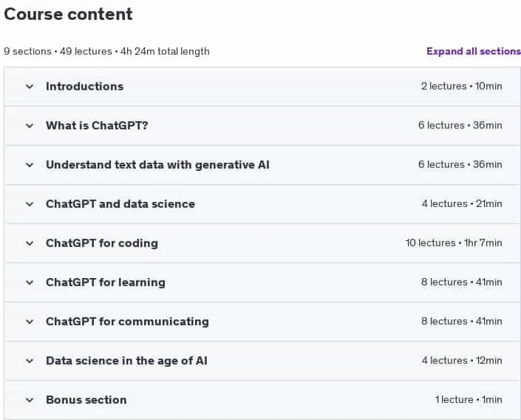This screenshot has width=521, height=420.
Task: Click chevron next to Data science in the age of AI
Action: pos(30,361)
